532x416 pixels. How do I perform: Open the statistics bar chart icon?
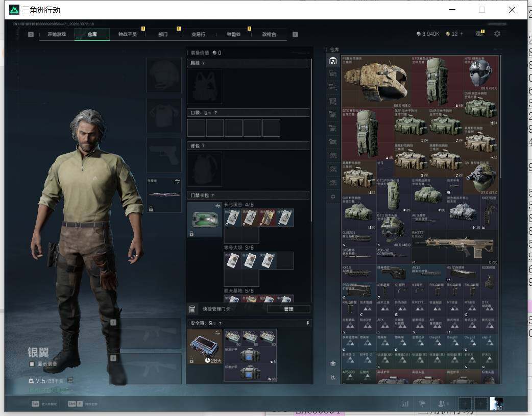[x=405, y=404]
